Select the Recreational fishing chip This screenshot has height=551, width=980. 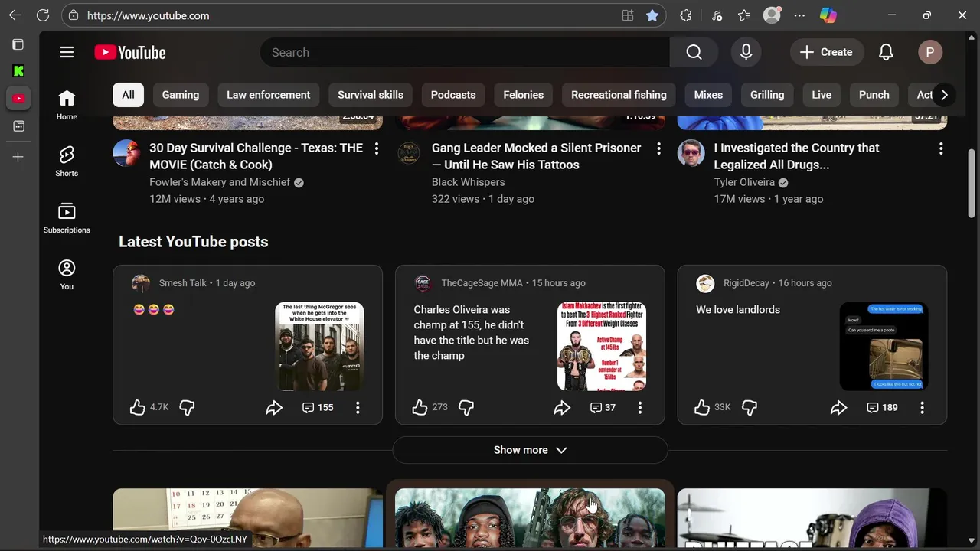pyautogui.click(x=619, y=95)
